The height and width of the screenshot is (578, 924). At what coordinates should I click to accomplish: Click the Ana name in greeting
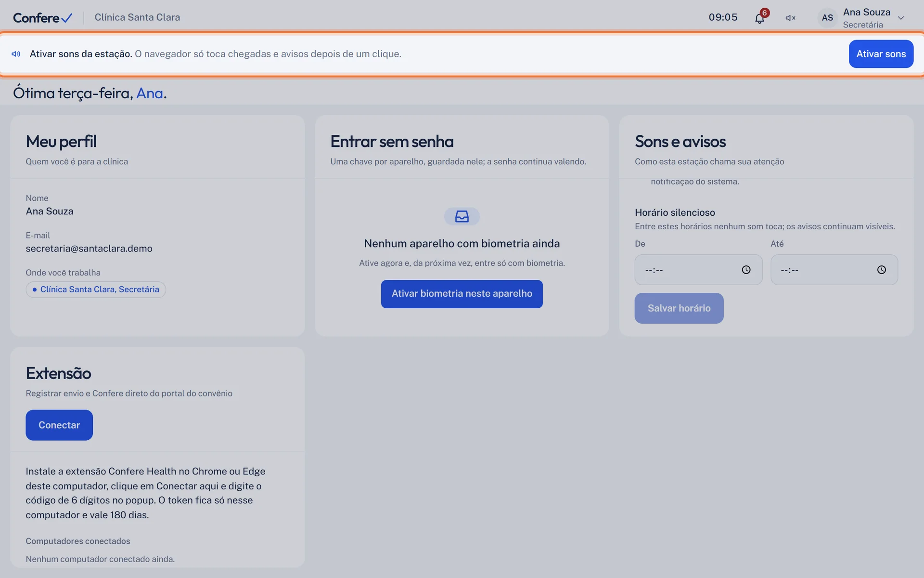[x=150, y=93]
